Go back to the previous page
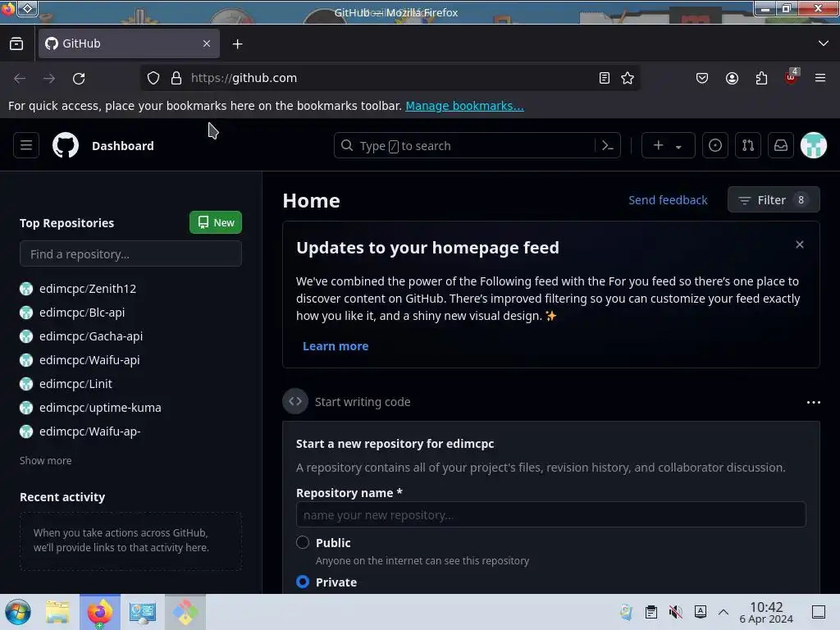Image resolution: width=840 pixels, height=630 pixels. point(20,78)
